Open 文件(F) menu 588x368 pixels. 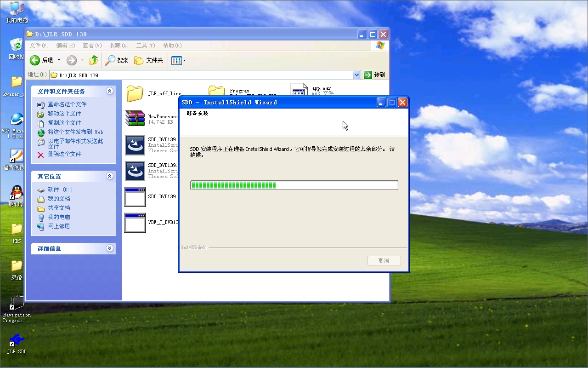tap(39, 46)
